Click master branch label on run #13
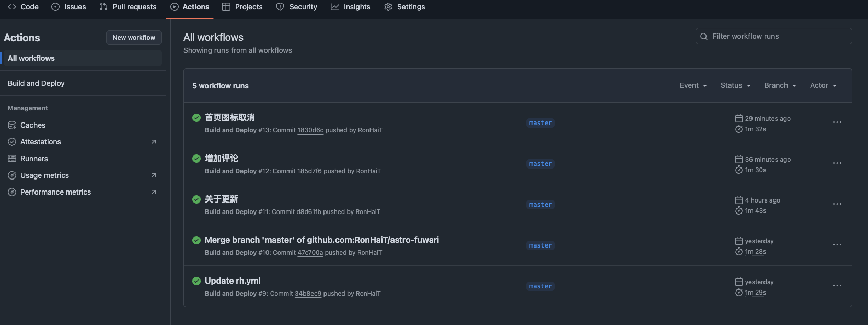 pos(540,123)
